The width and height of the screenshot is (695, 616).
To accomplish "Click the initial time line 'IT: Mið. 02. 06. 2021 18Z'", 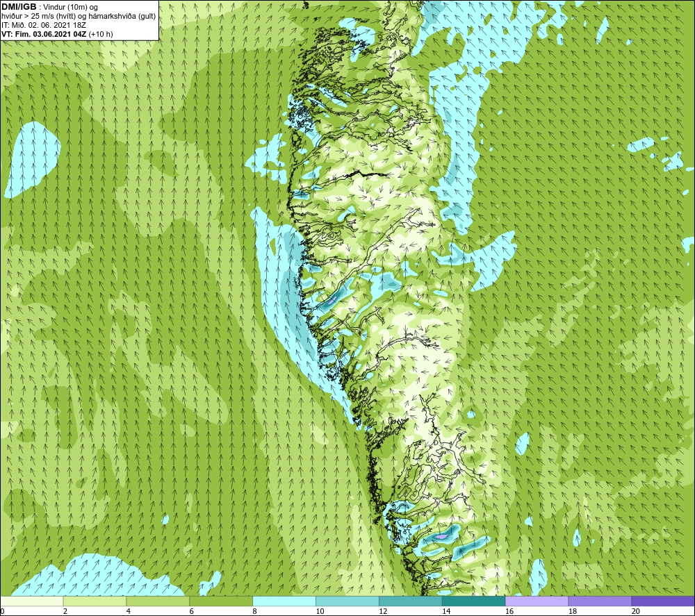I will [x=44, y=25].
